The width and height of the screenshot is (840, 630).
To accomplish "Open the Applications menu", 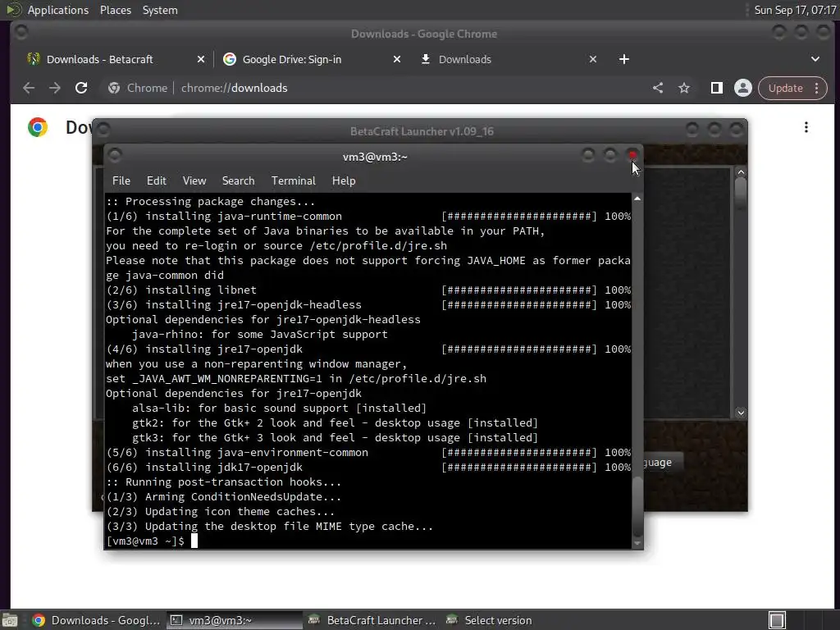I will click(x=58, y=10).
